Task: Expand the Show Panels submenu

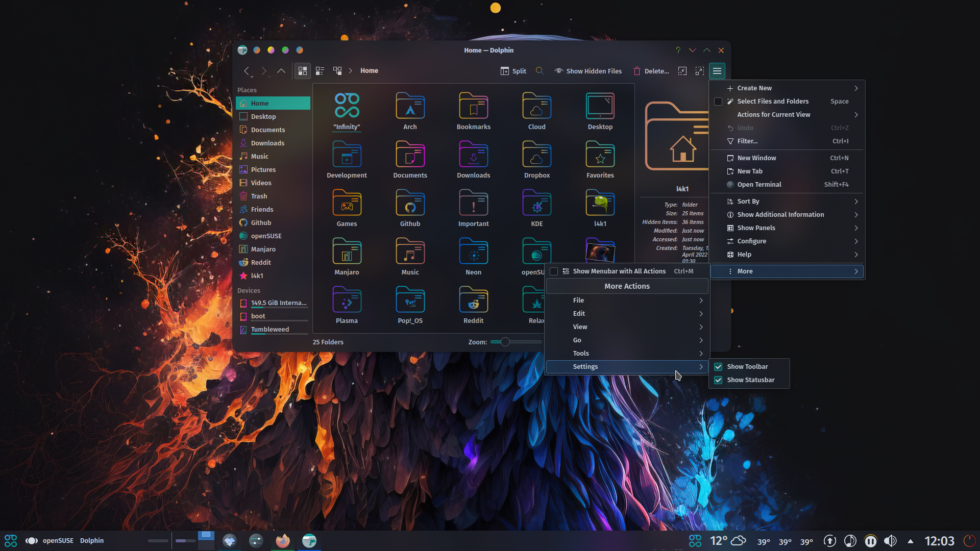Action: coord(787,228)
